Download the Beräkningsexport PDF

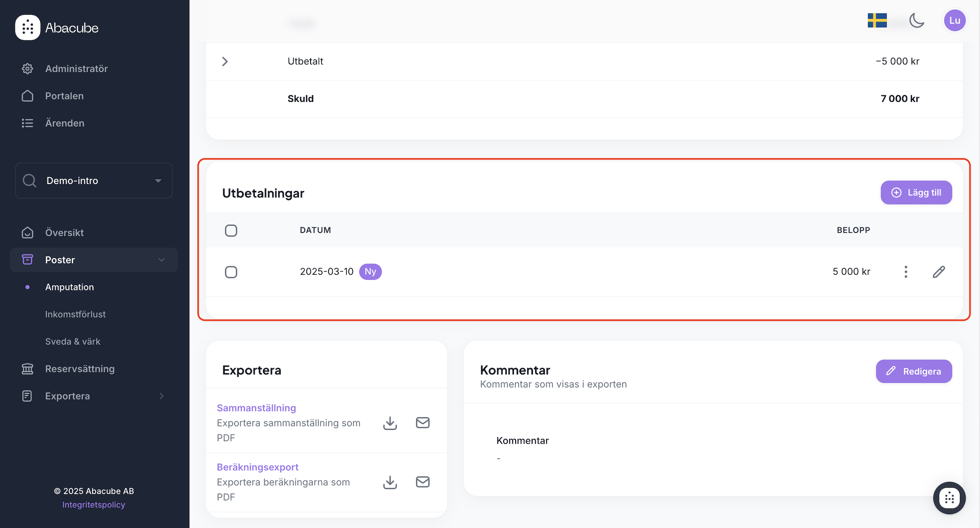tap(390, 482)
